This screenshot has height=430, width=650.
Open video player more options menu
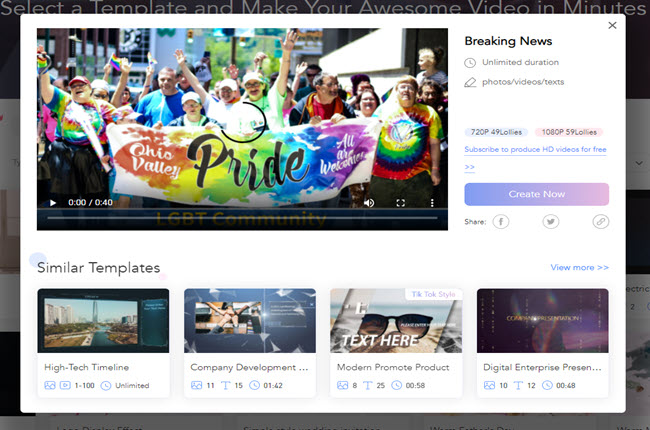pos(432,202)
